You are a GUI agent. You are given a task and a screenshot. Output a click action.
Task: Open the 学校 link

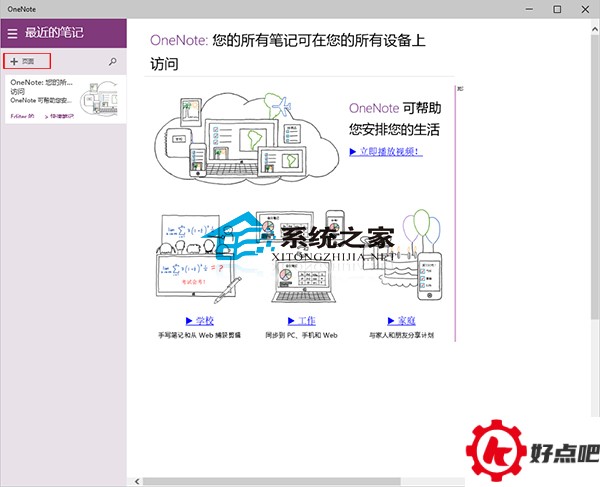pyautogui.click(x=200, y=321)
